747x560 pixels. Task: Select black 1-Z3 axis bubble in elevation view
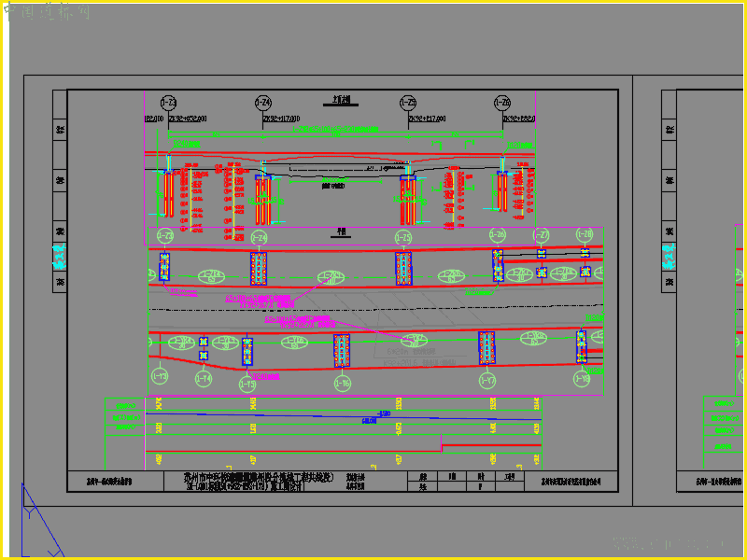[169, 103]
